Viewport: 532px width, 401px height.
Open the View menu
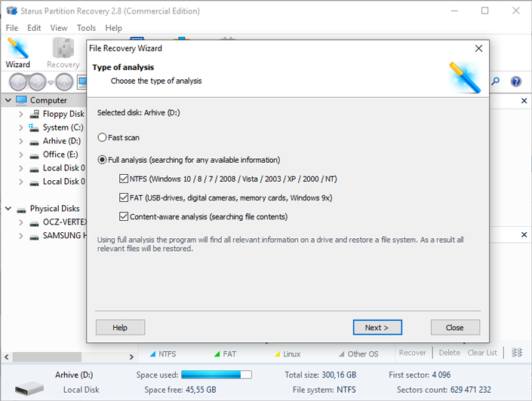[x=59, y=28]
